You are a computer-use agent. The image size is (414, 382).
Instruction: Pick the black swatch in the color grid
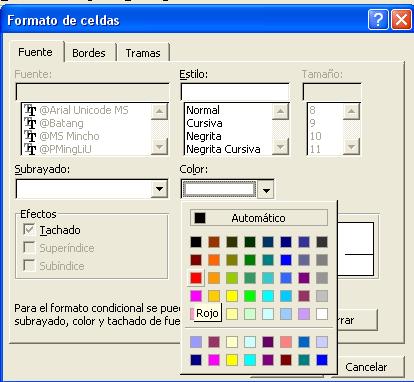click(x=196, y=242)
